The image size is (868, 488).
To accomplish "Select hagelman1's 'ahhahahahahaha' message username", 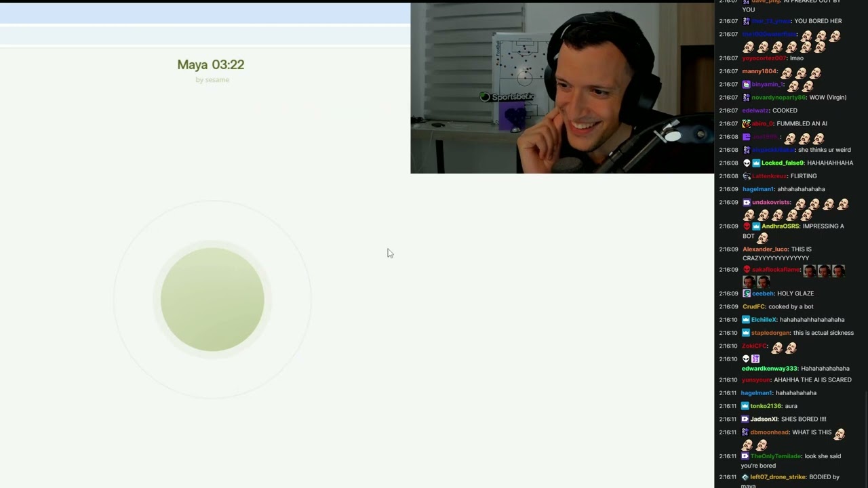I will point(758,189).
